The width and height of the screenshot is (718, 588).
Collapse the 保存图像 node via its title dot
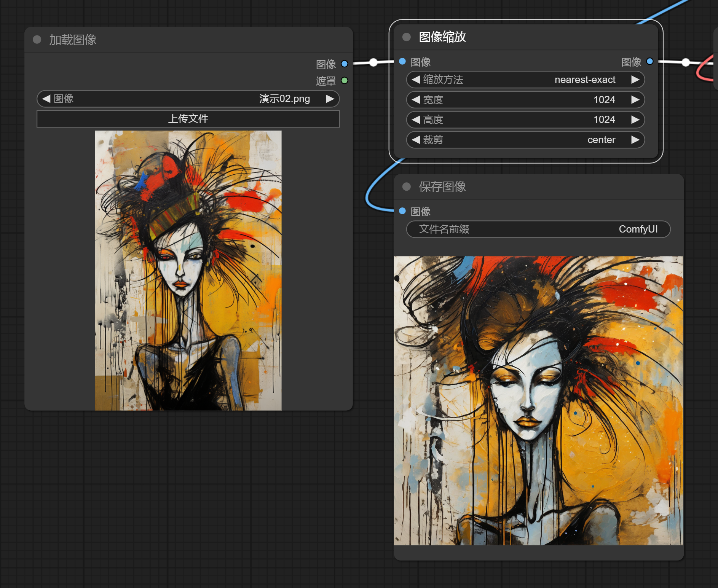click(407, 186)
